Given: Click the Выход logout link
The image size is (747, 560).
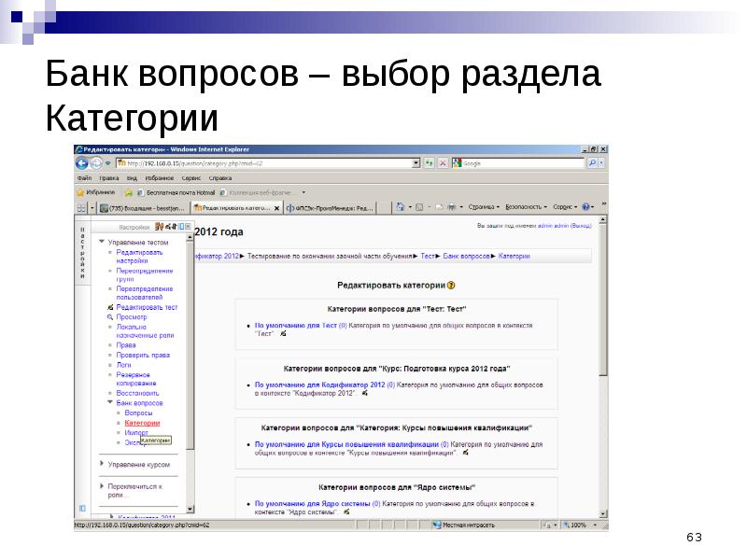Looking at the screenshot, I should point(580,226).
